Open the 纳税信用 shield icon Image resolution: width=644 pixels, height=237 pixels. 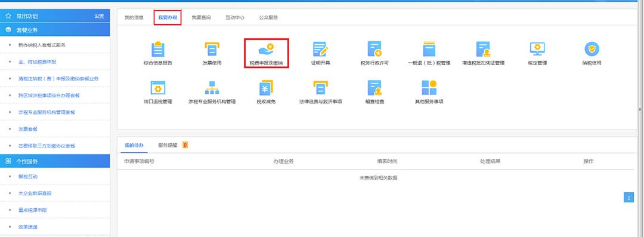click(592, 50)
